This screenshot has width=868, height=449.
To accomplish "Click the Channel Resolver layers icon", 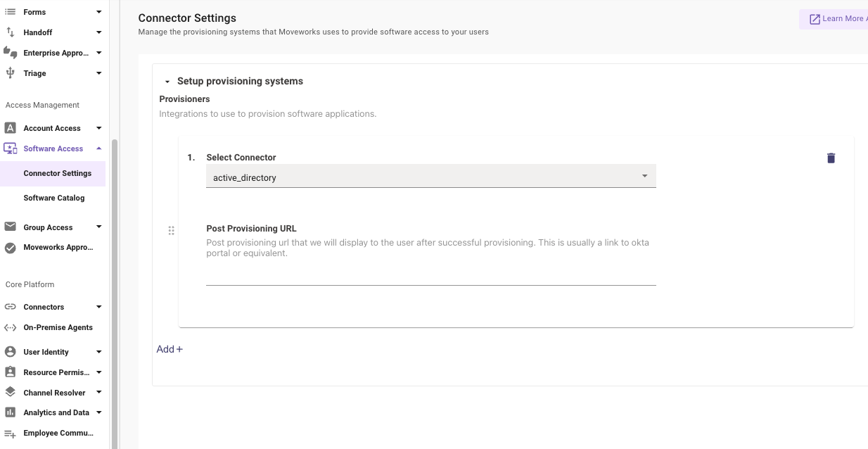I will point(11,393).
